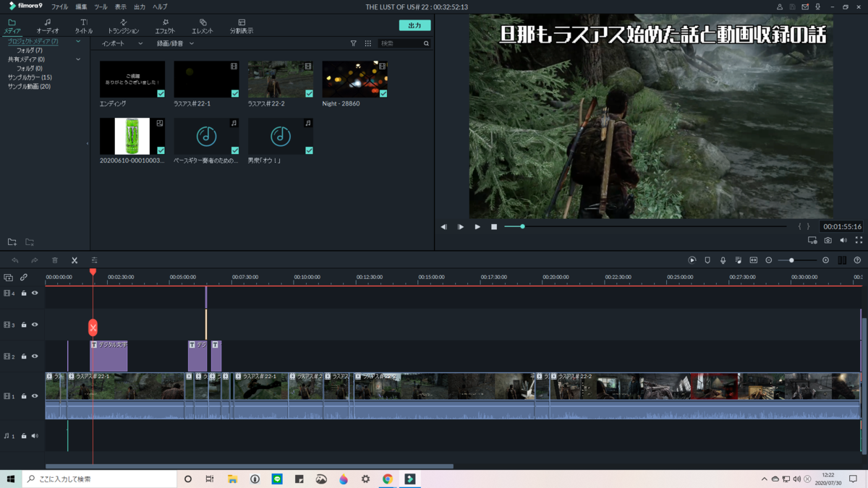The image size is (868, 488).
Task: Play the preview video
Action: (477, 227)
